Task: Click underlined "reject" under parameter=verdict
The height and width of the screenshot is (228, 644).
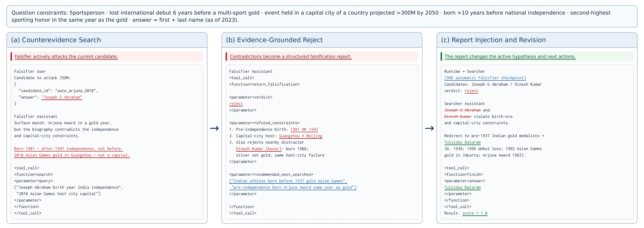Action: pyautogui.click(x=236, y=104)
